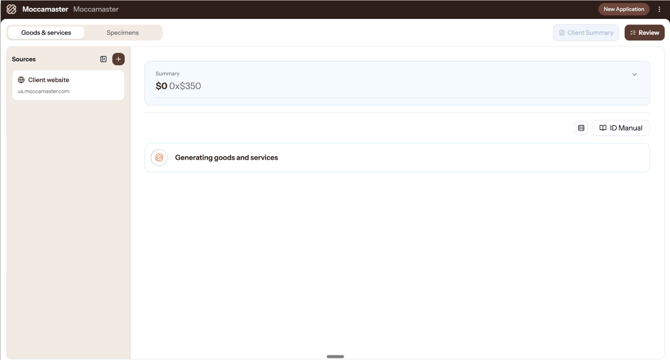
Task: Click the Generating goods and services spinner icon
Action: tap(159, 158)
